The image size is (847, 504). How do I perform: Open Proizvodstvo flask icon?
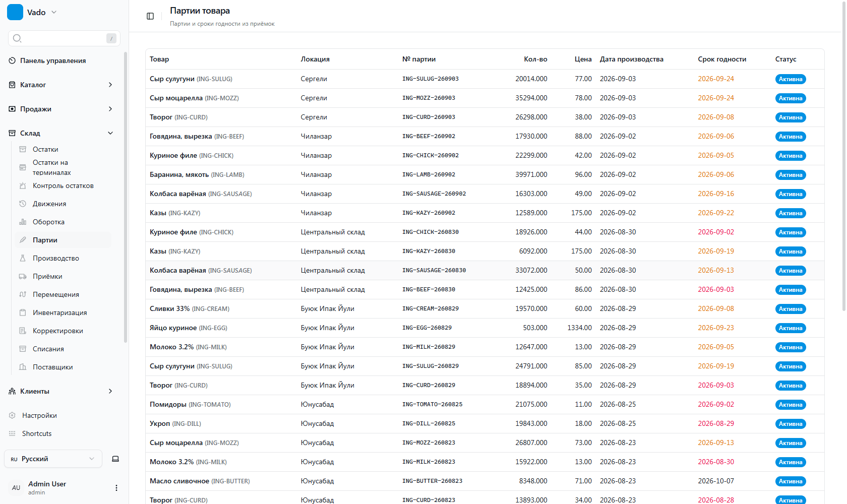point(23,258)
